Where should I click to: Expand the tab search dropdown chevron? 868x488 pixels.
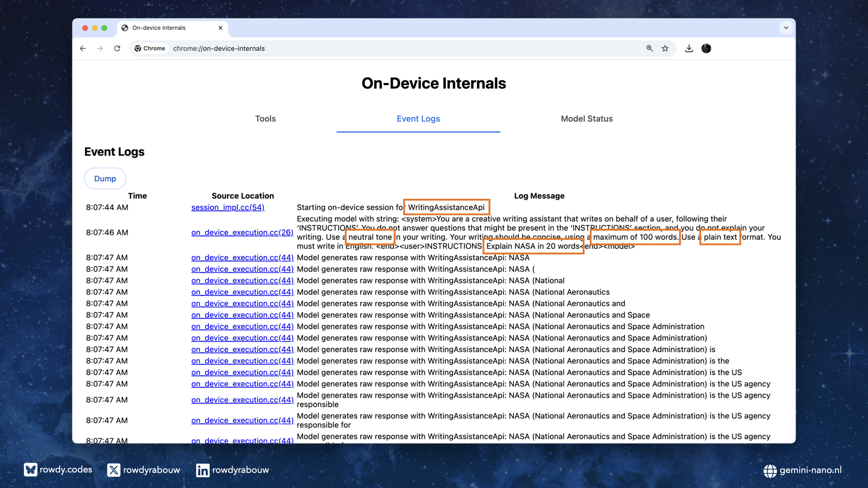tap(786, 28)
